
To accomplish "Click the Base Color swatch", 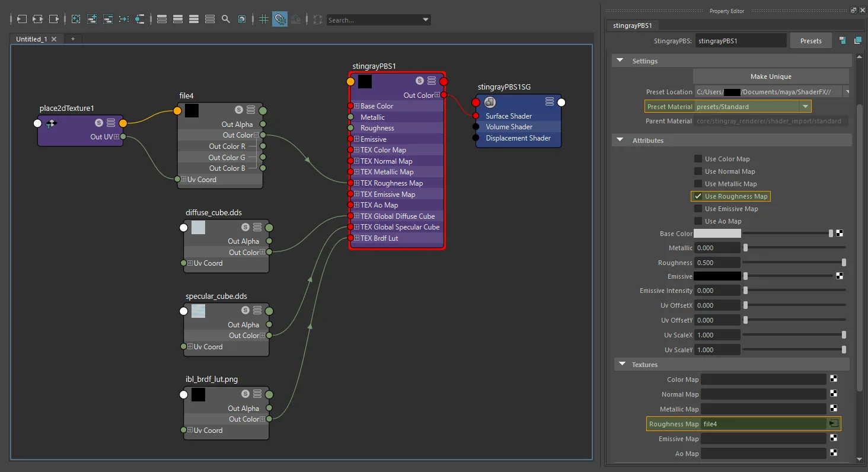I will click(x=717, y=234).
